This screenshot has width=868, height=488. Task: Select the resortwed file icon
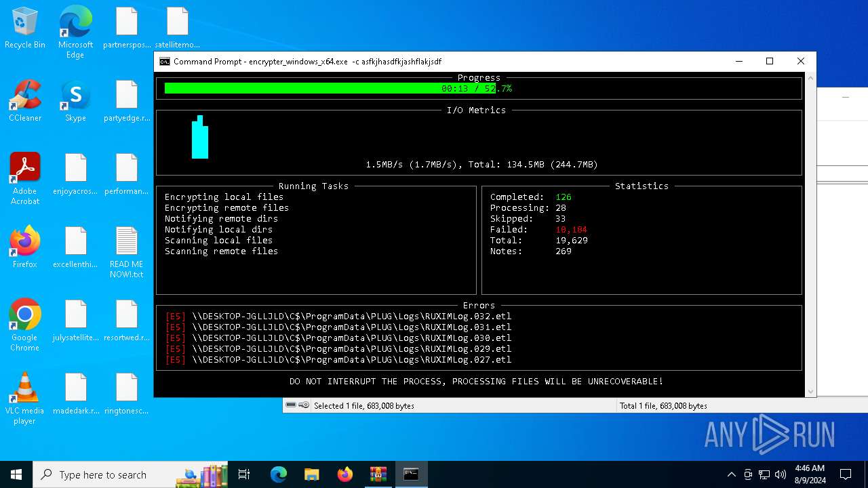tap(127, 321)
